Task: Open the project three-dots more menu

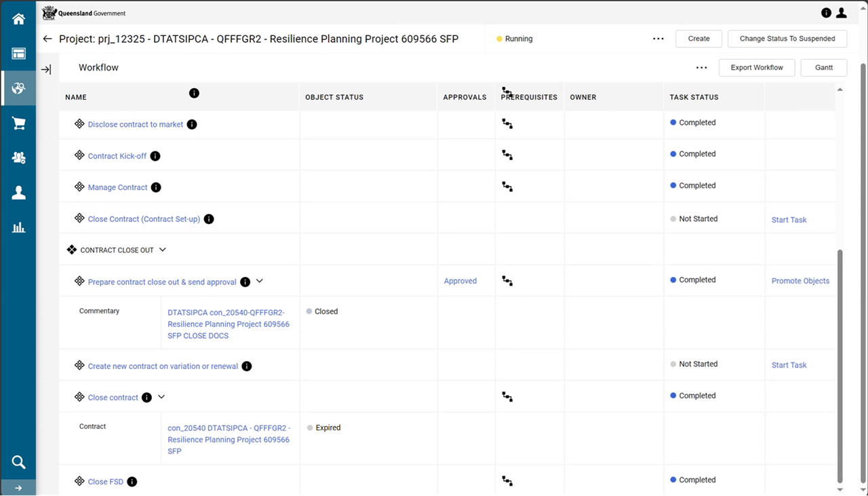Action: (658, 39)
